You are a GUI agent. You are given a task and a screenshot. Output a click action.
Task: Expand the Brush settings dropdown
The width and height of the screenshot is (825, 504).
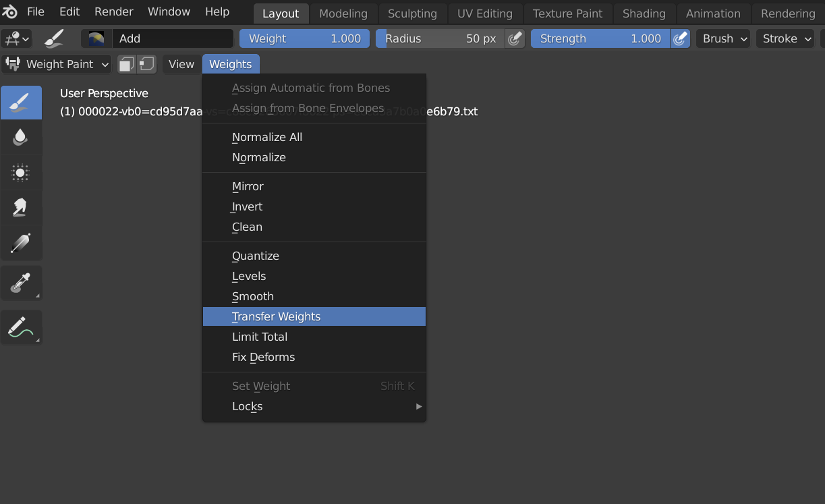pyautogui.click(x=723, y=38)
